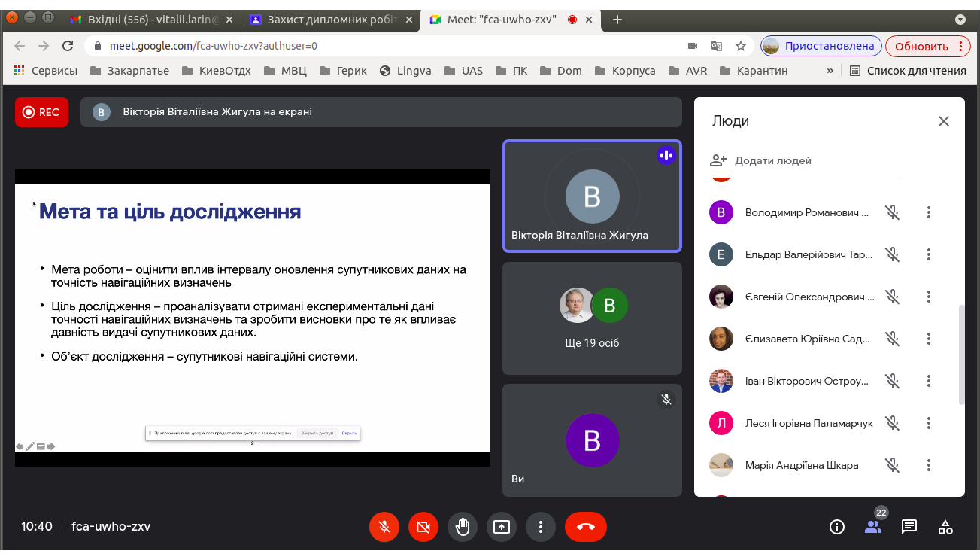Viewport: 980px width, 560px height.
Task: Mute Леся Ігорівна Паламарчук
Action: tap(893, 423)
